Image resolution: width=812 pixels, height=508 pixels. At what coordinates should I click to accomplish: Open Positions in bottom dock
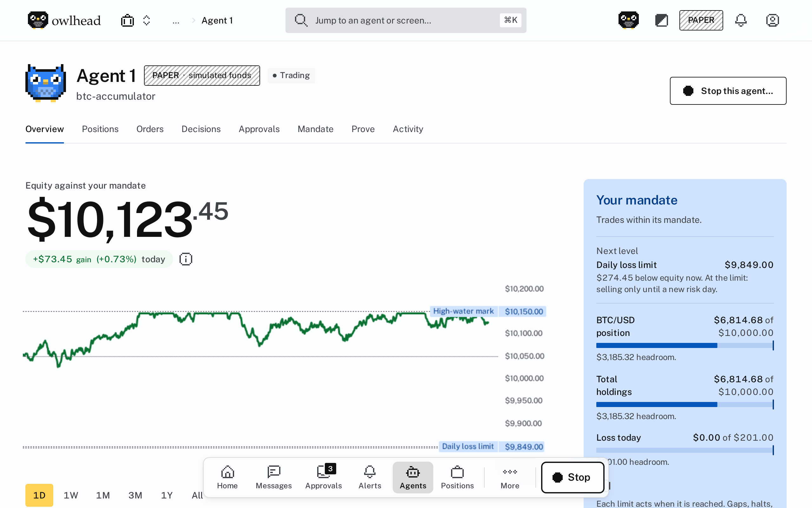tap(457, 478)
